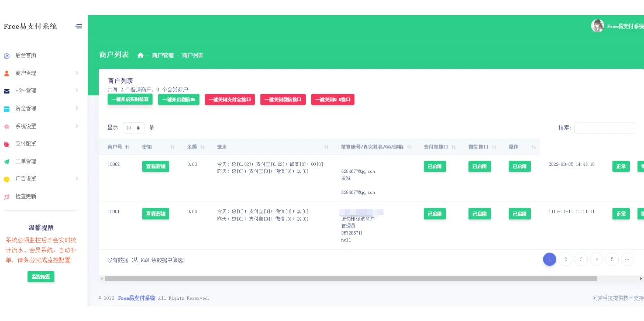Click the 系统设置 gear icon

(6, 126)
